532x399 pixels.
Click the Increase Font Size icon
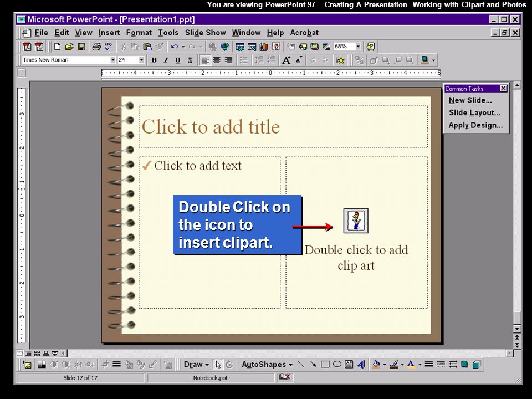click(287, 60)
